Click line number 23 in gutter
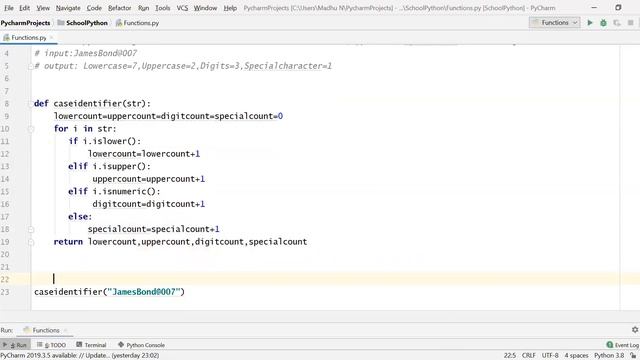This screenshot has width=640, height=360. (5, 292)
